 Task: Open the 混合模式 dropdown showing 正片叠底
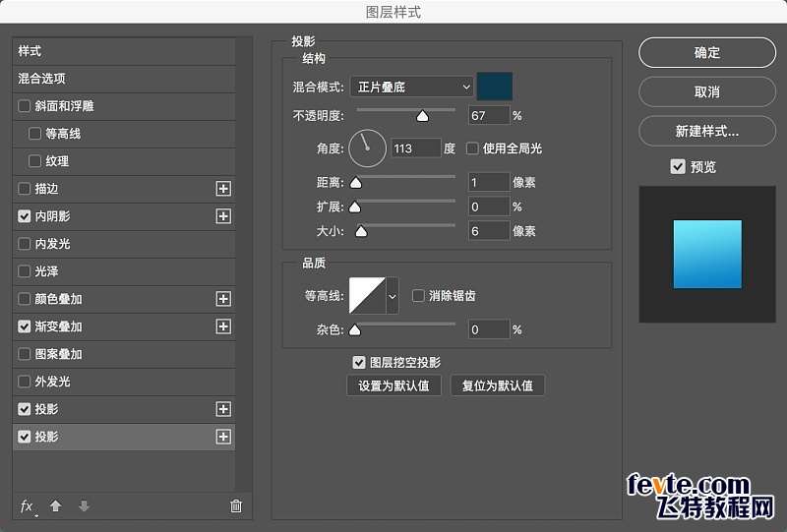click(x=411, y=87)
